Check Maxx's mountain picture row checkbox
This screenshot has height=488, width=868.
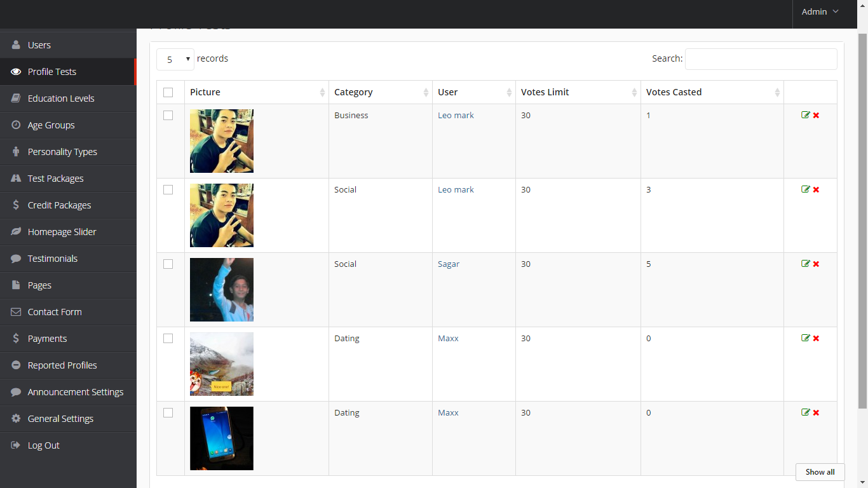168,338
